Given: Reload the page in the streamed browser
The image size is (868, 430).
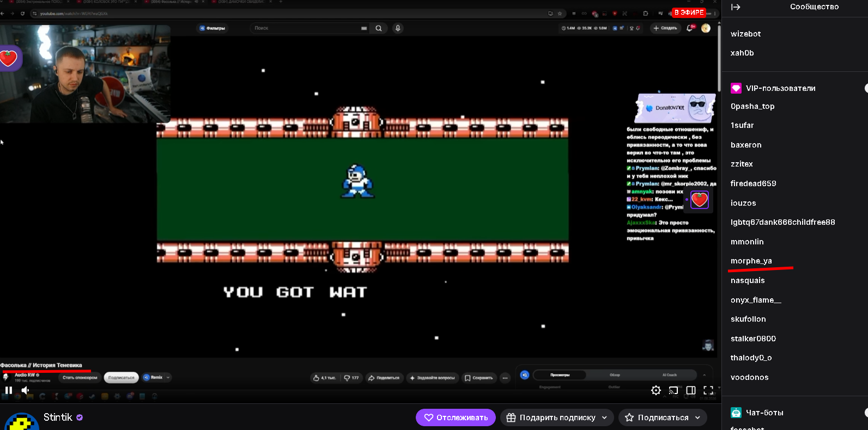Looking at the screenshot, I should click(x=22, y=14).
